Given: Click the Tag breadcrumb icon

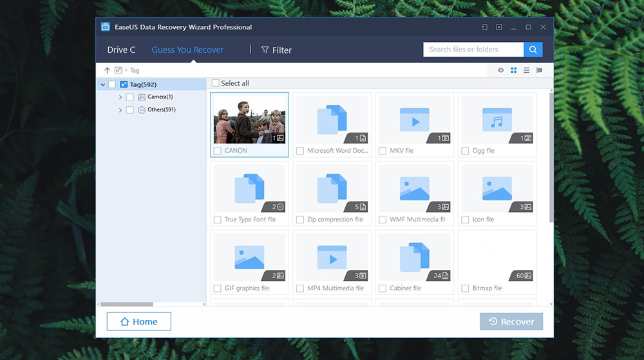Looking at the screenshot, I should click(118, 70).
